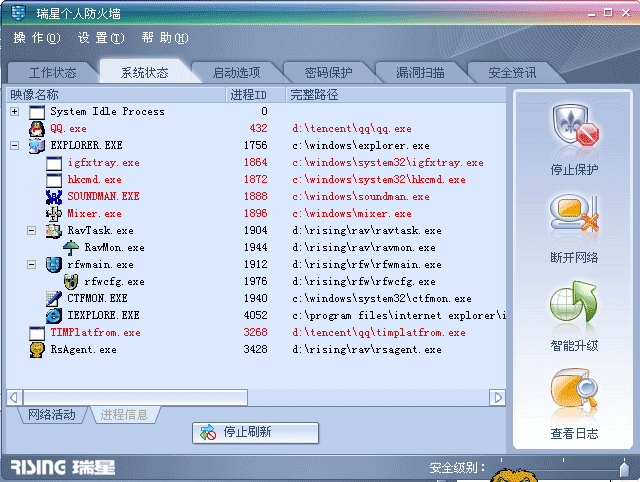Go to the 漏洞扫描 tab

[x=420, y=73]
